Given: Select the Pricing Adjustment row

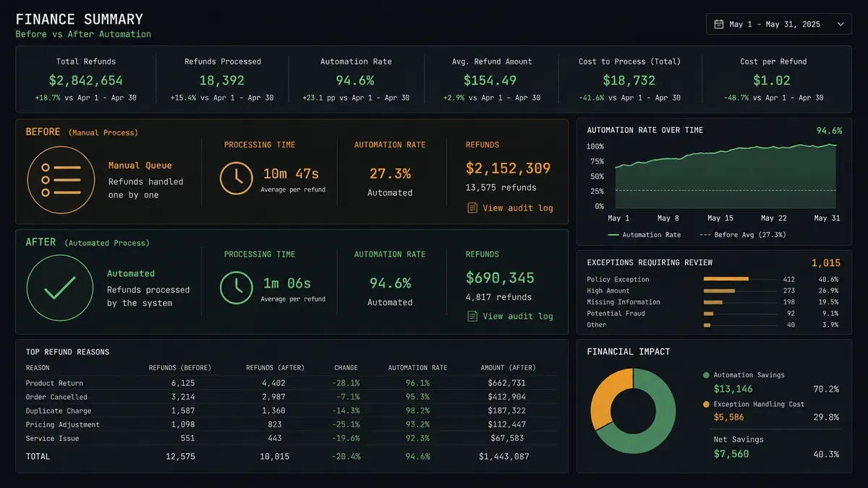Looking at the screenshot, I should 292,424.
